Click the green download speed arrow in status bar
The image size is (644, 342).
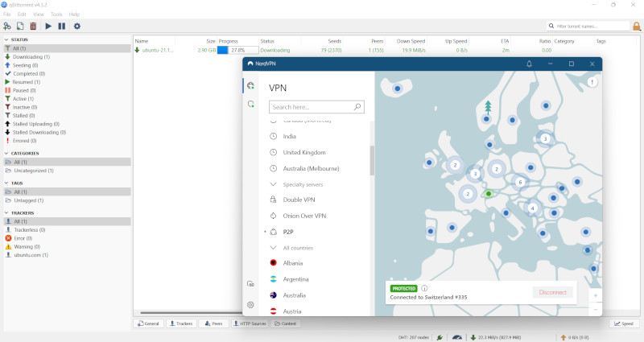click(473, 337)
